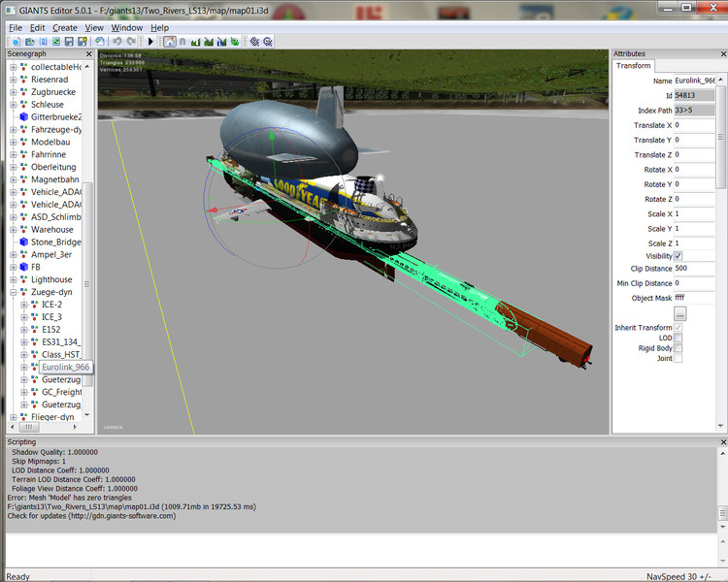Expand the Ampel_3er tree node

pyautogui.click(x=13, y=254)
